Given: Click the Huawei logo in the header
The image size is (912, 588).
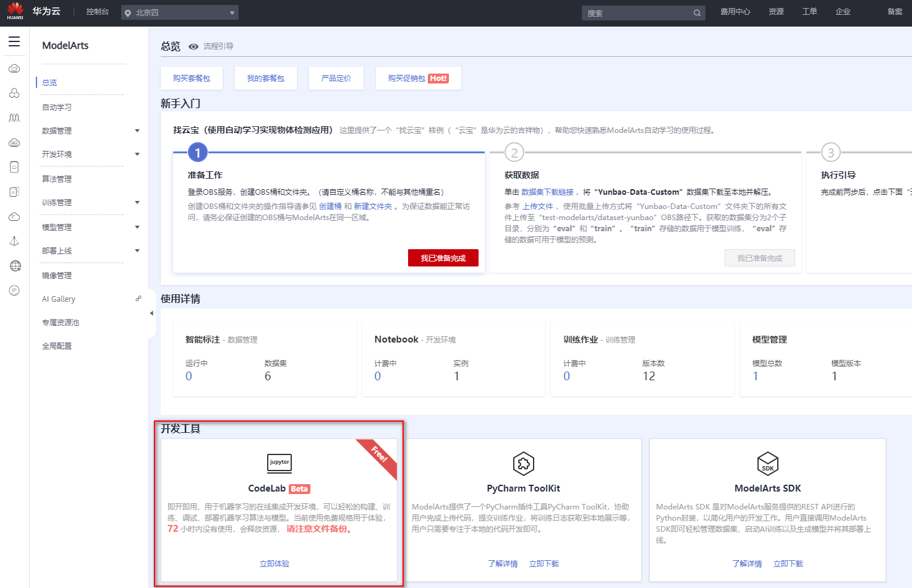Looking at the screenshot, I should [x=15, y=11].
